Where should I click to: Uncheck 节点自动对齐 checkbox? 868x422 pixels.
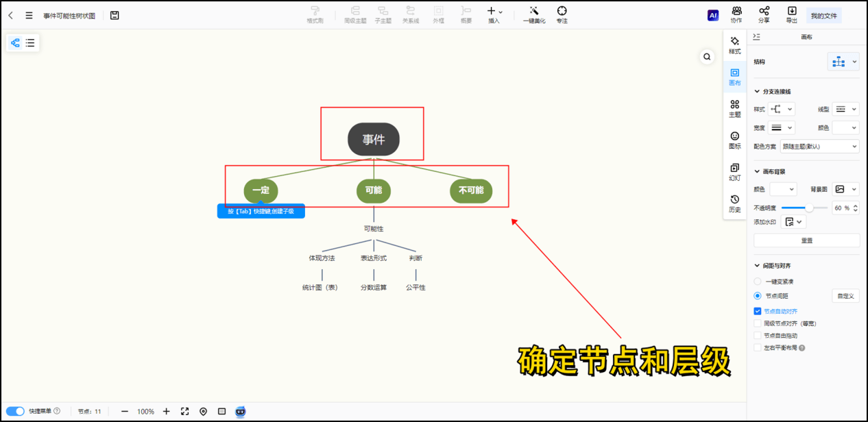pos(758,311)
